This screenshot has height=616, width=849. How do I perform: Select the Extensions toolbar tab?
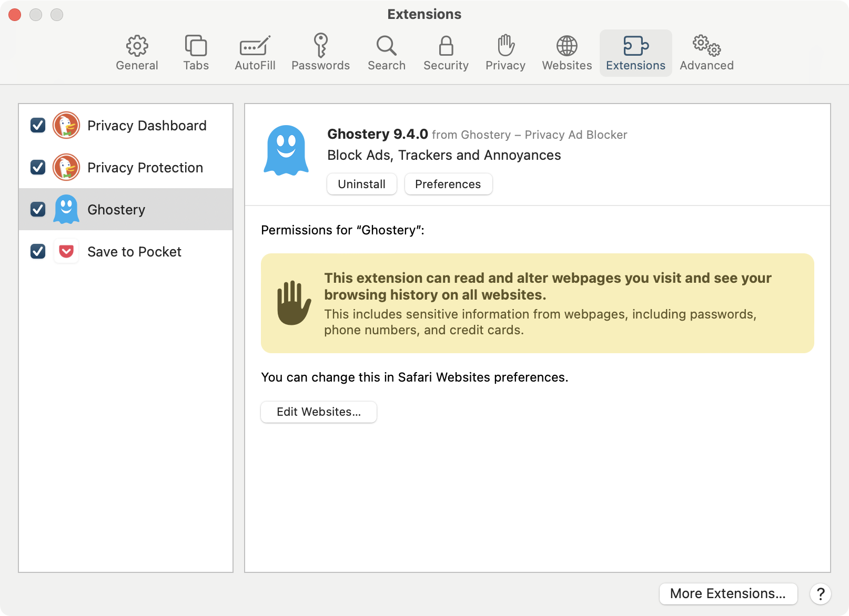point(636,53)
